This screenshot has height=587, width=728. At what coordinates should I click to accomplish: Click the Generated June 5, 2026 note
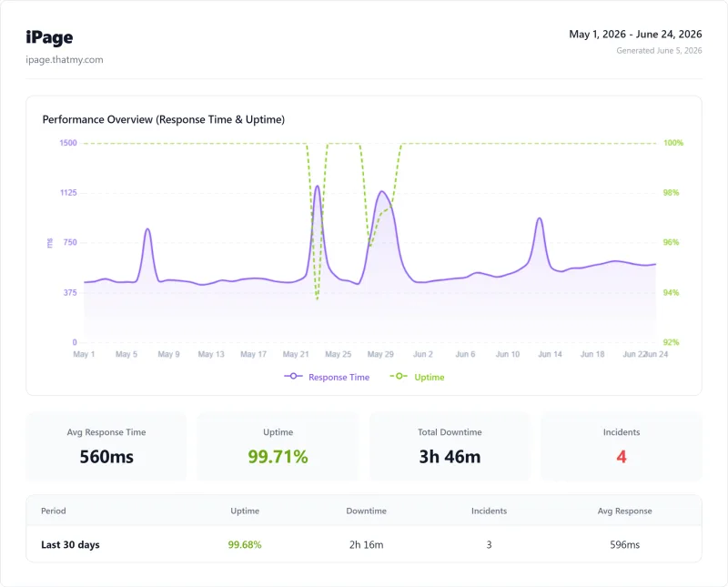659,51
